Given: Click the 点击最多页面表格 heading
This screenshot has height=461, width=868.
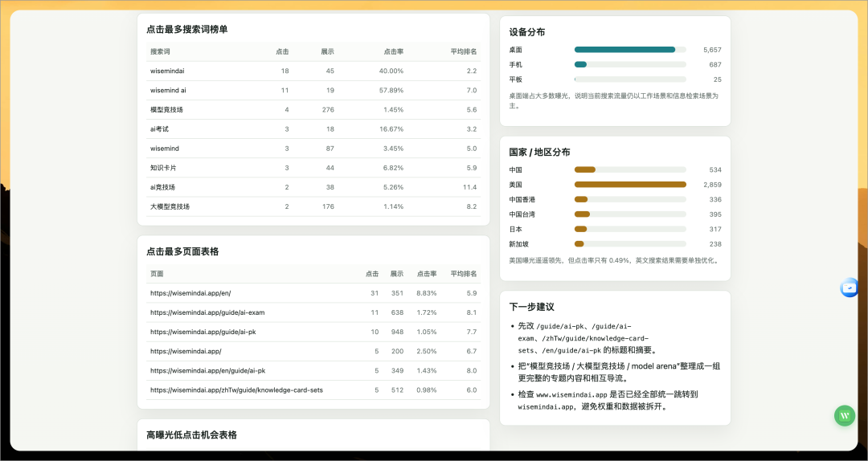Looking at the screenshot, I should 182,252.
